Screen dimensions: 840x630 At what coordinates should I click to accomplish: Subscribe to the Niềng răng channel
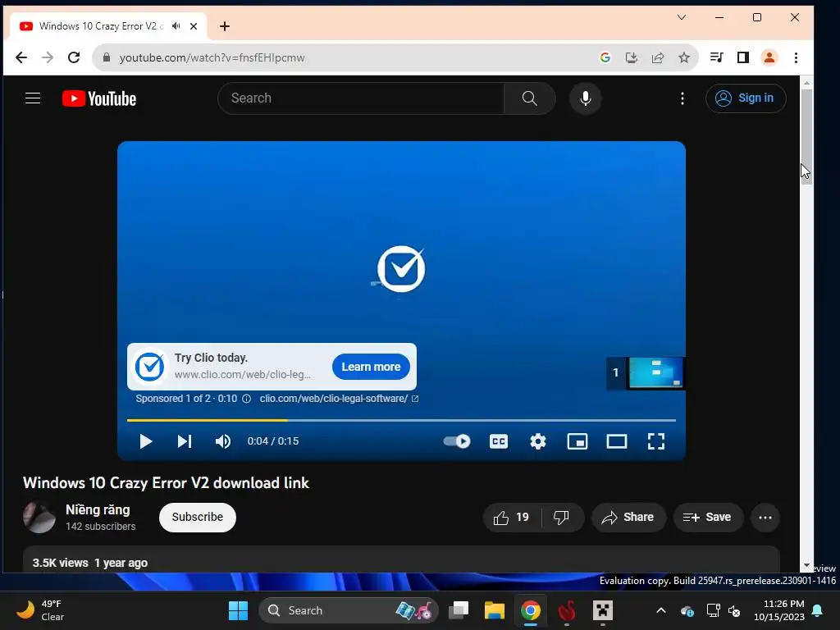pos(197,517)
